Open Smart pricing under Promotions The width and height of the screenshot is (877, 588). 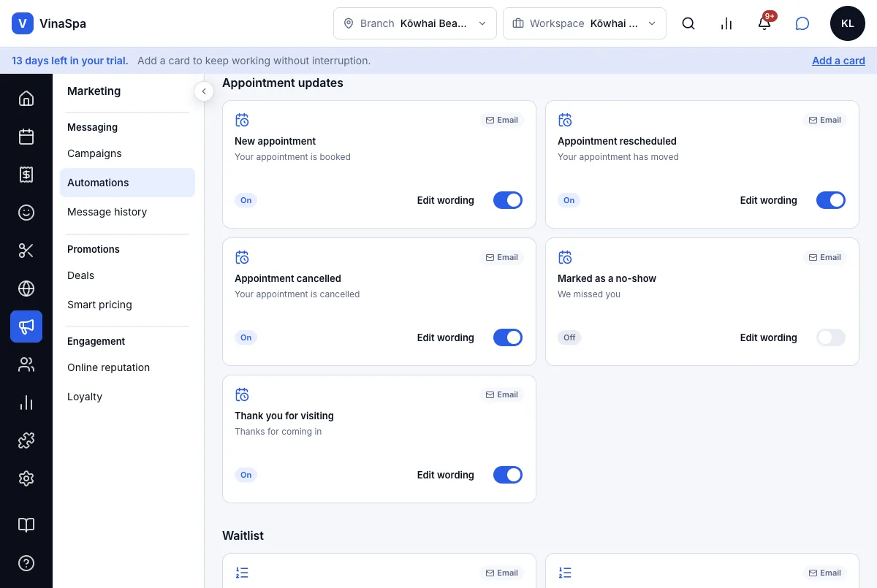(127, 305)
